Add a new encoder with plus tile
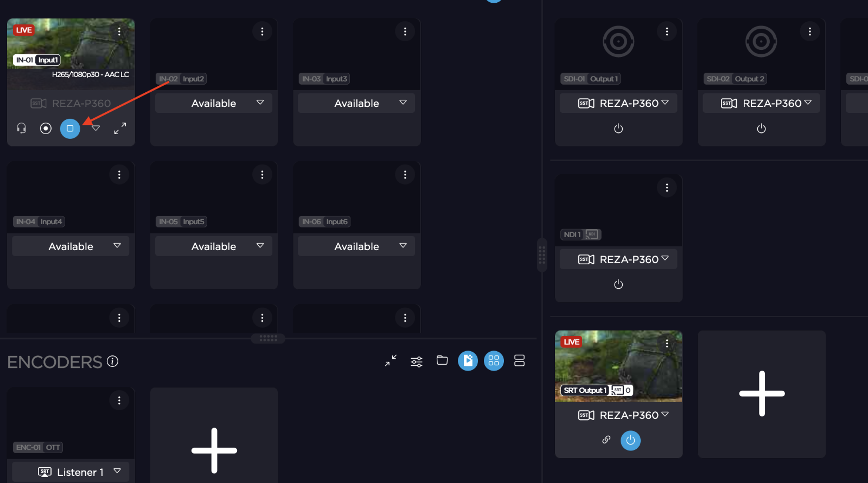 click(x=214, y=450)
